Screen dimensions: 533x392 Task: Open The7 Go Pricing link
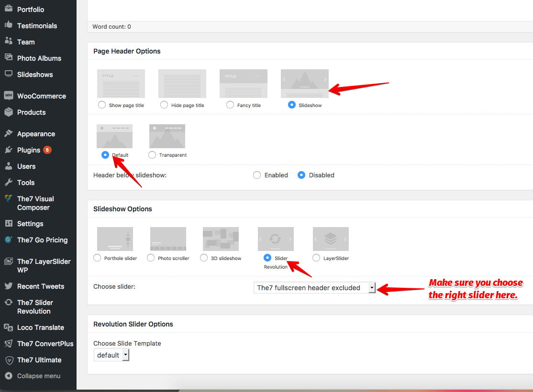pos(43,240)
